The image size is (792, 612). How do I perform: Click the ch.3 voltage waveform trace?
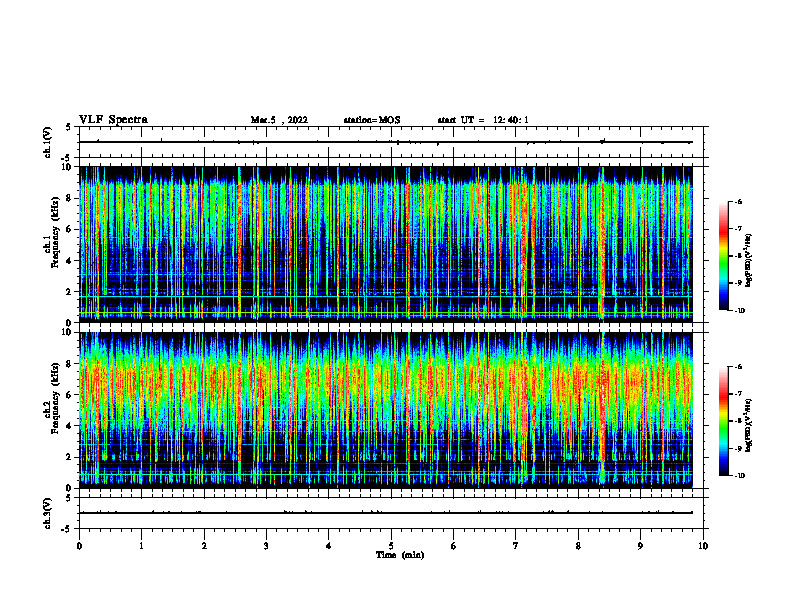(x=386, y=513)
